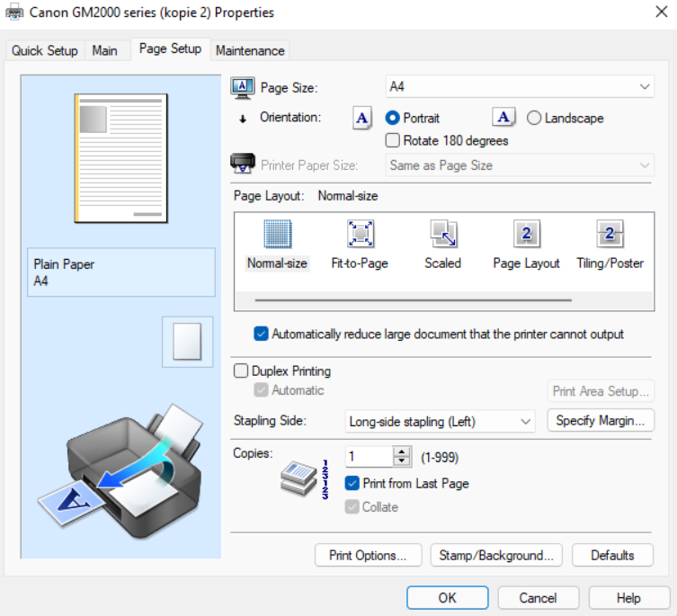This screenshot has width=677, height=616.
Task: Toggle the Collate checkbox
Action: pos(352,506)
